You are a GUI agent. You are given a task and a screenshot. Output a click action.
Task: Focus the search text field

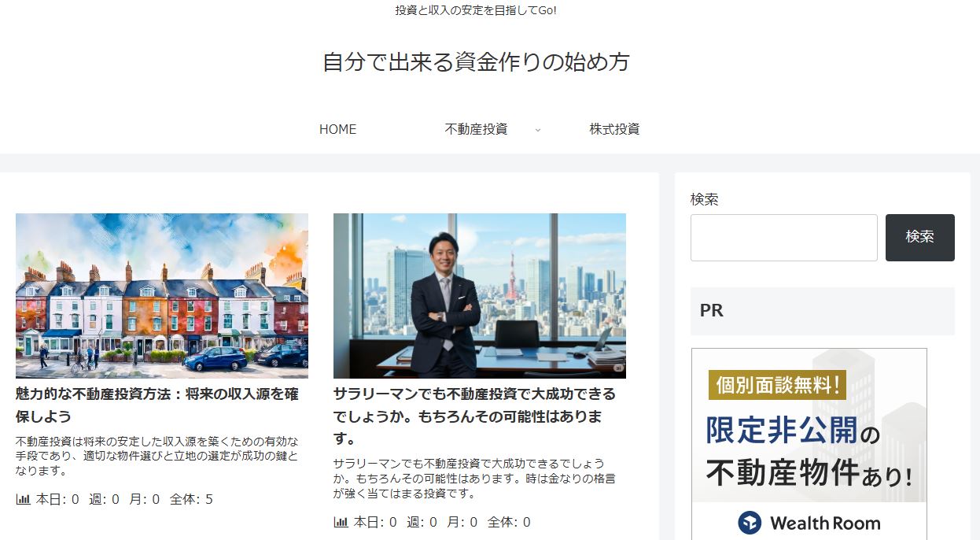click(x=783, y=237)
